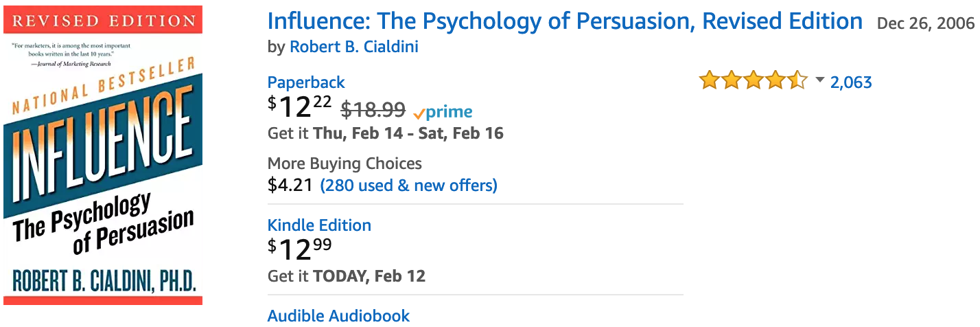Visit author Robert B. Cialdini's page

tap(354, 47)
